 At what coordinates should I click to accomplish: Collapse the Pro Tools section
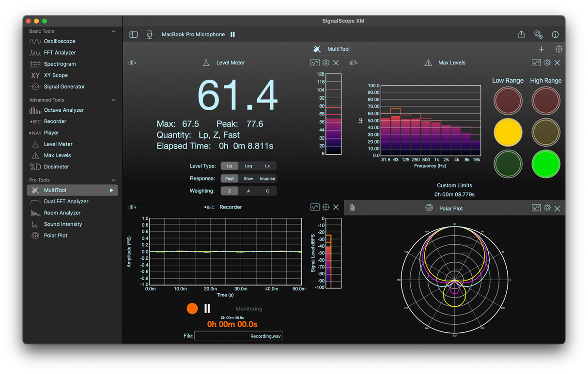click(113, 180)
